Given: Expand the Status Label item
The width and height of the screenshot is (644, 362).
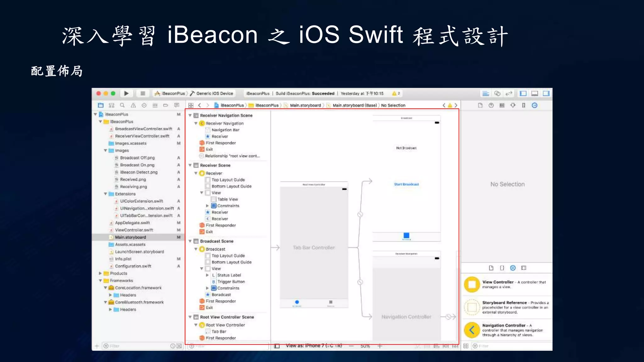Looking at the screenshot, I should coord(207,275).
